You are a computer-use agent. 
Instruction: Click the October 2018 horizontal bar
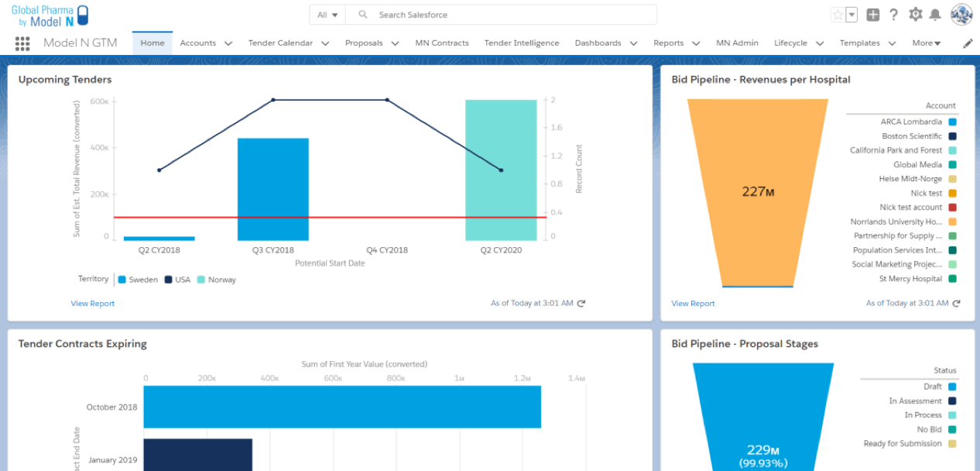[342, 407]
